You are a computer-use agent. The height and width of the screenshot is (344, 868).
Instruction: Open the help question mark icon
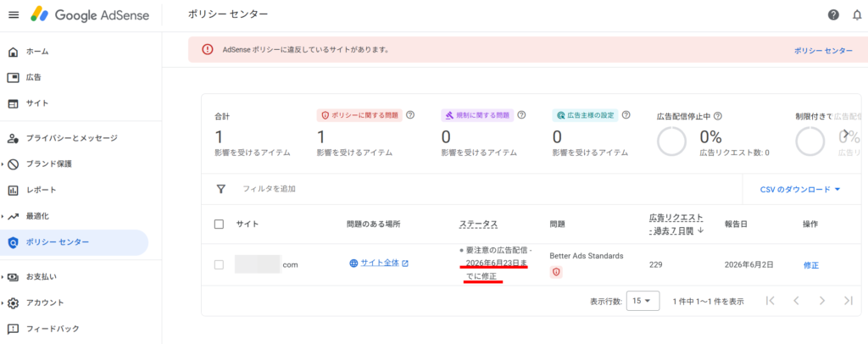coord(833,15)
